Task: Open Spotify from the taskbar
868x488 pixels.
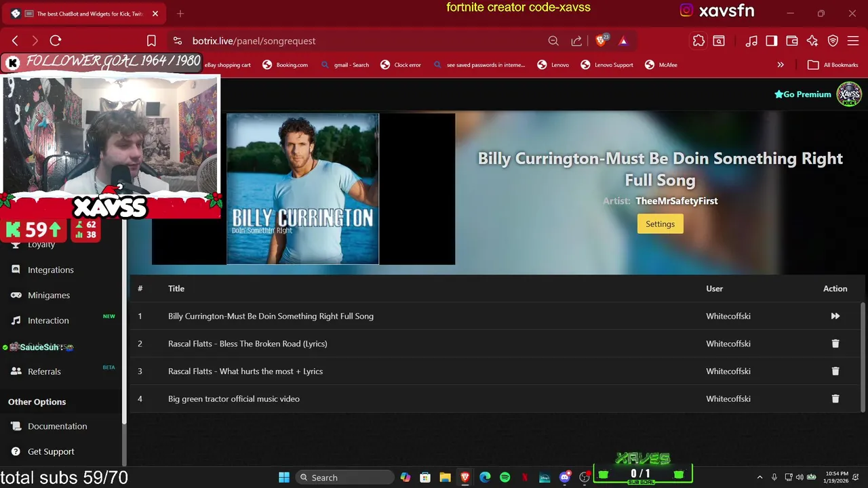Action: coord(505,477)
